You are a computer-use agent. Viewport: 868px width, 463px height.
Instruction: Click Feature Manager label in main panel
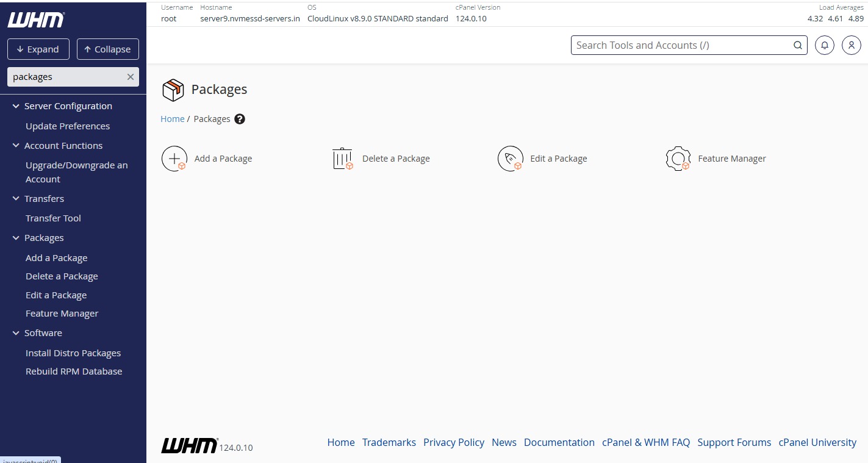(x=732, y=159)
